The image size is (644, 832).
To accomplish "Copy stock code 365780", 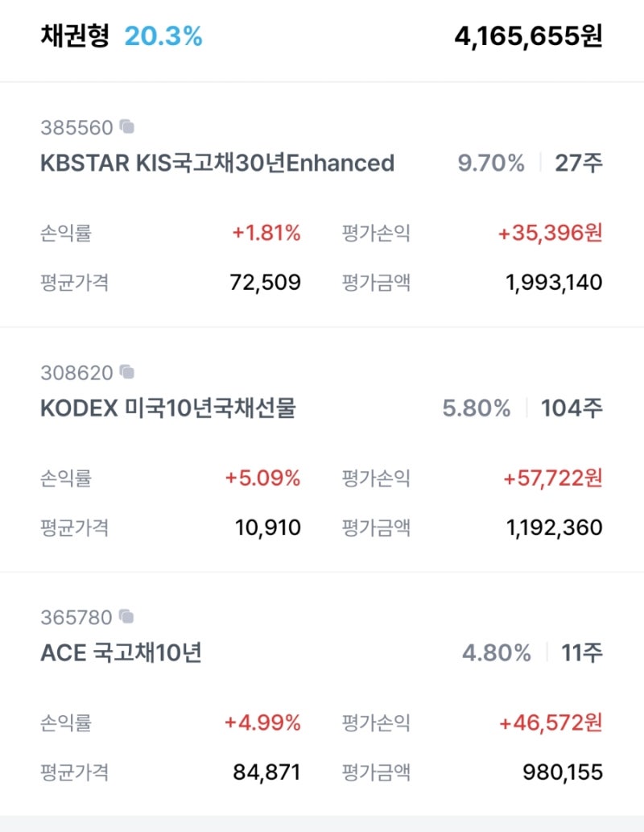I will (x=127, y=617).
